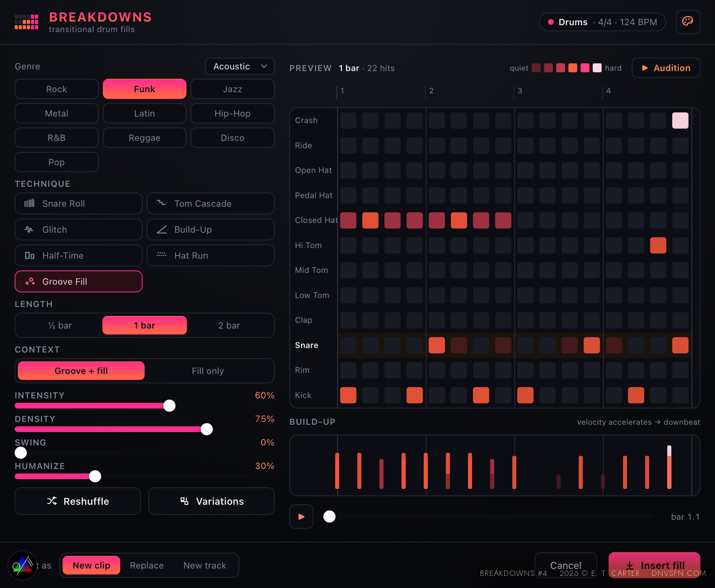Click the Audition button

[666, 68]
